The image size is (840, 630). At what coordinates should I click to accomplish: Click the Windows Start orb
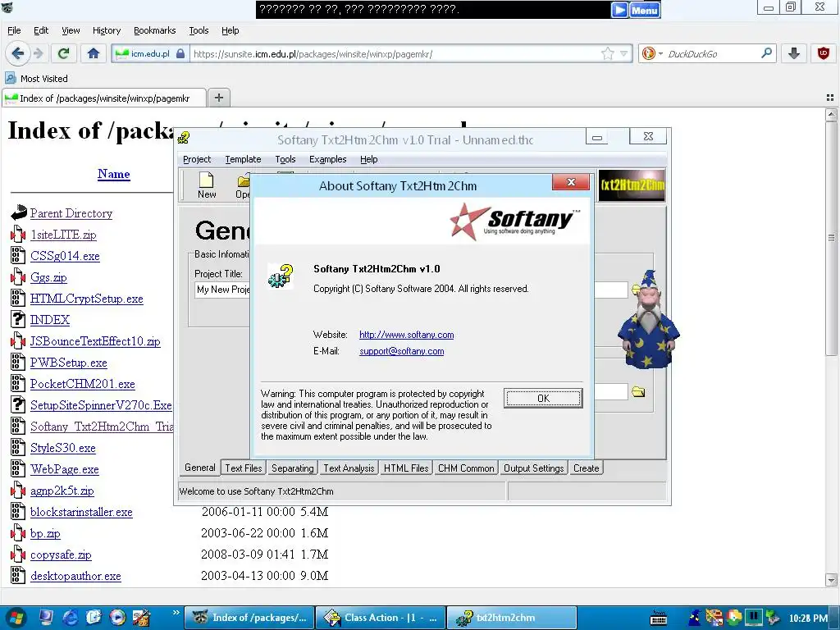(16, 618)
